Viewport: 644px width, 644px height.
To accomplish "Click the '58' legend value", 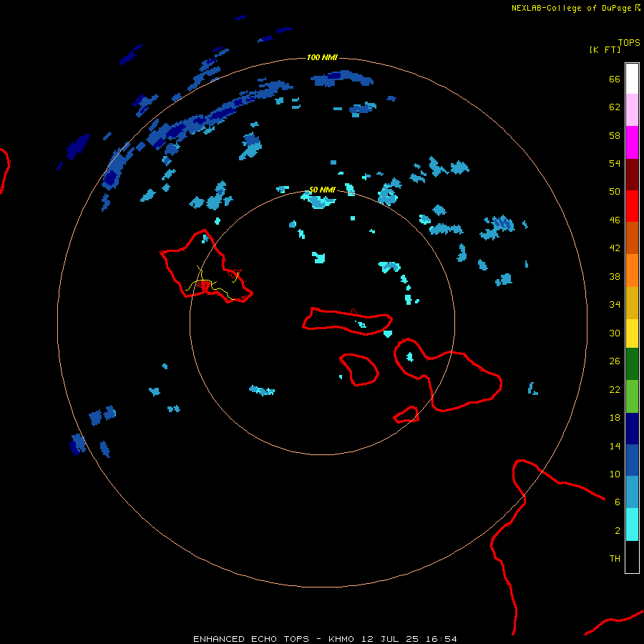I will point(615,135).
